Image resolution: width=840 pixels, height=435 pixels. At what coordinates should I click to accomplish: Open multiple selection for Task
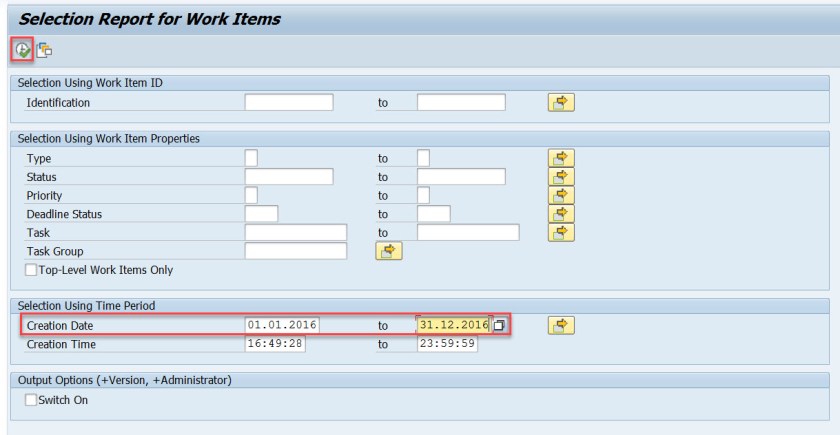[x=561, y=232]
